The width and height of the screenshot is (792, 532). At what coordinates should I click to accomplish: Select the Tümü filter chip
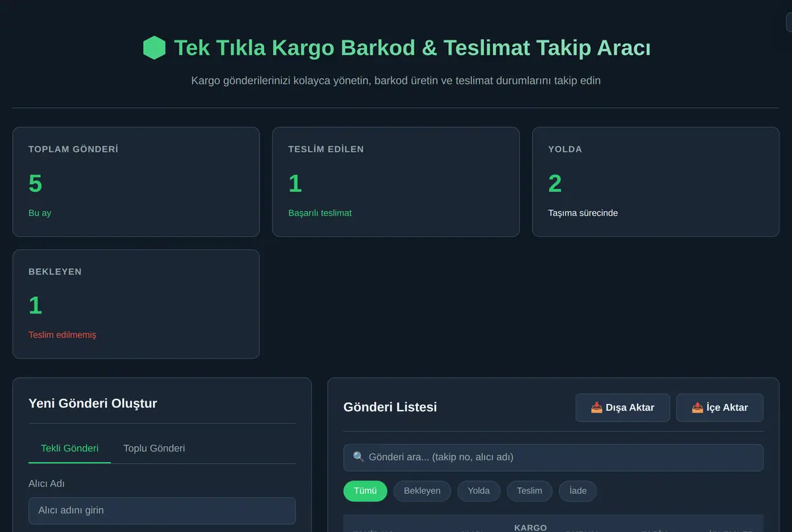(365, 490)
